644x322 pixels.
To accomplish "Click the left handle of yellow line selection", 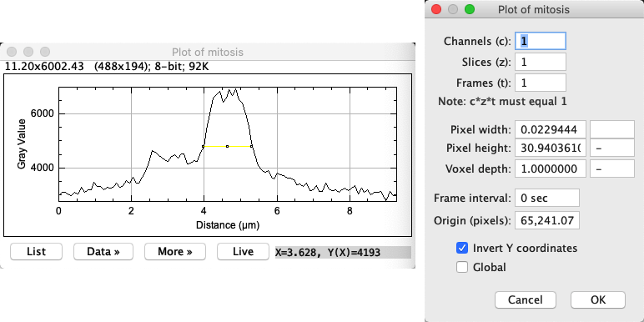I will pyautogui.click(x=204, y=146).
